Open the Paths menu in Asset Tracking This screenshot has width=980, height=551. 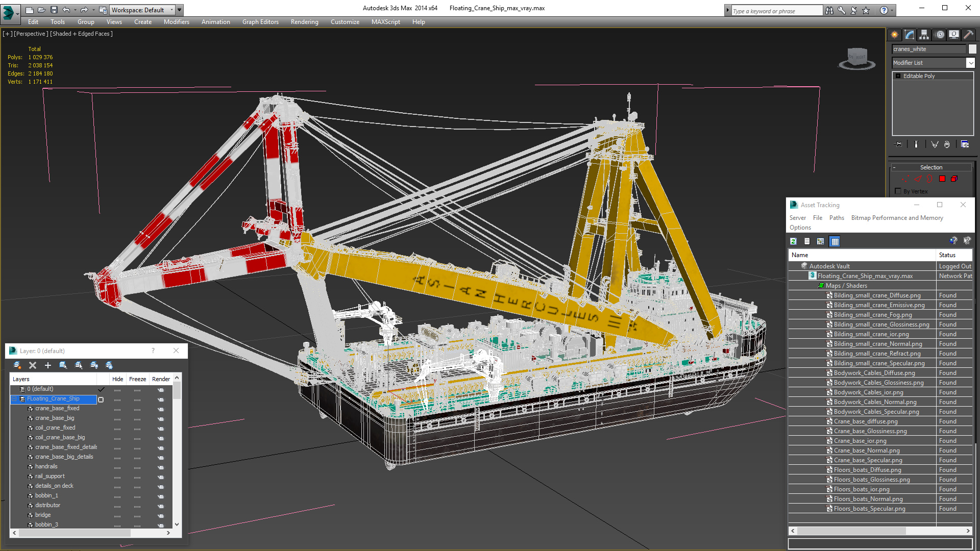click(x=836, y=218)
